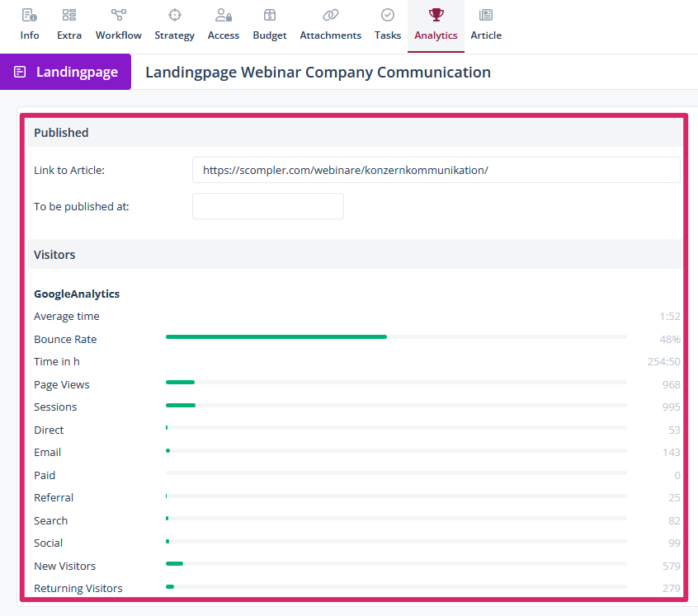Switch to the Article tab
The height and width of the screenshot is (616, 698).
486,25
